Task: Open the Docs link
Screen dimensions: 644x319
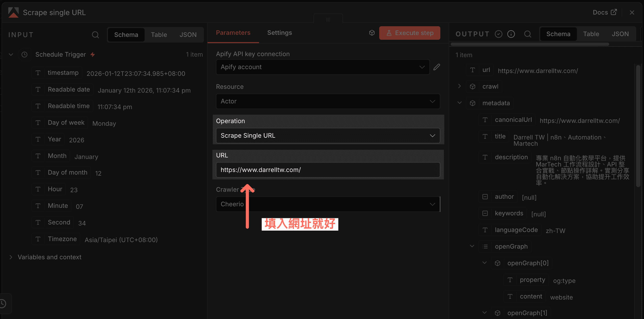Action: 604,12
